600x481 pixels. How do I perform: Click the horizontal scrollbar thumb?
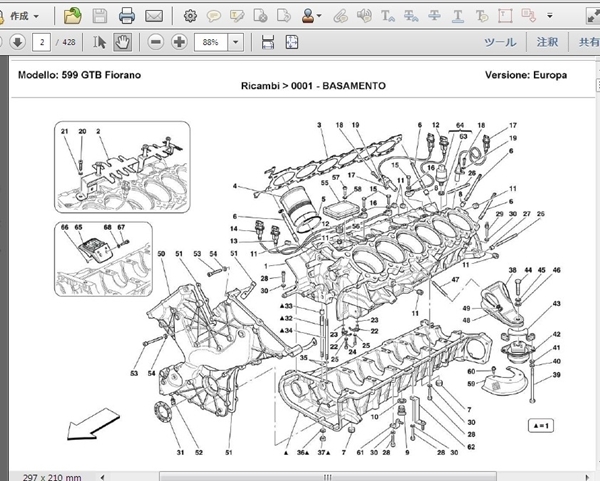tap(328, 477)
